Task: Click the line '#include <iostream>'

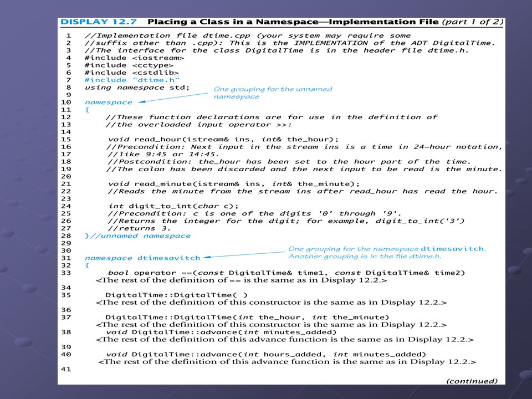Action: tap(134, 58)
